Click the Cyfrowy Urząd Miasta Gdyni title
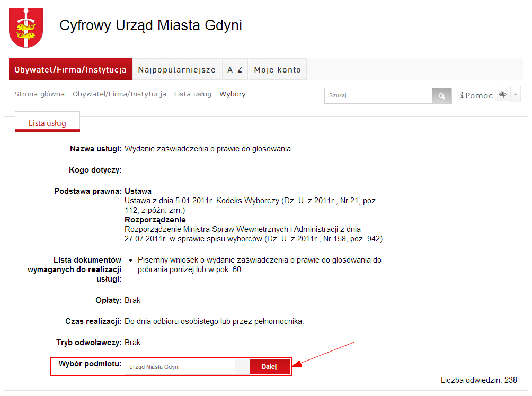532x396 pixels. click(x=150, y=25)
